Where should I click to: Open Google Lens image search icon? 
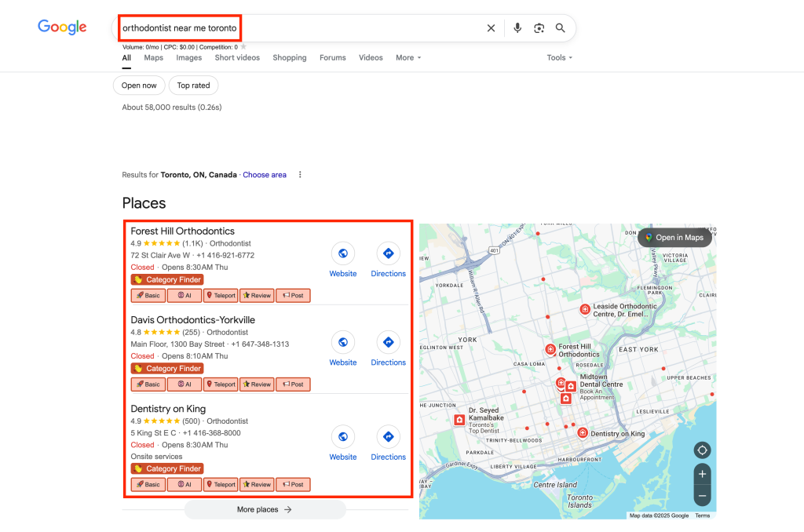click(x=539, y=28)
